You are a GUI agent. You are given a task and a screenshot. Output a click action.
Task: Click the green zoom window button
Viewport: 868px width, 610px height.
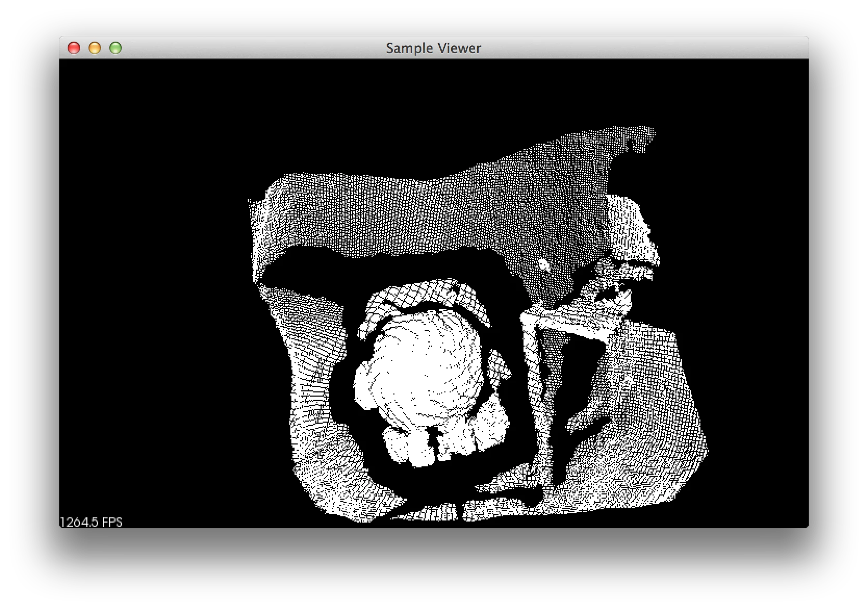116,48
